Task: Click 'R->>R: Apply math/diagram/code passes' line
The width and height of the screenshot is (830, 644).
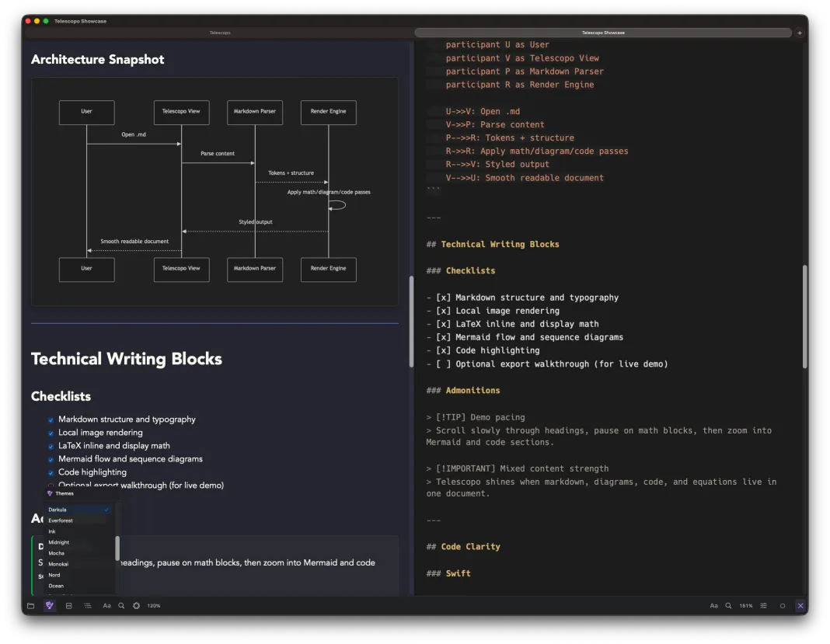Action: [537, 151]
